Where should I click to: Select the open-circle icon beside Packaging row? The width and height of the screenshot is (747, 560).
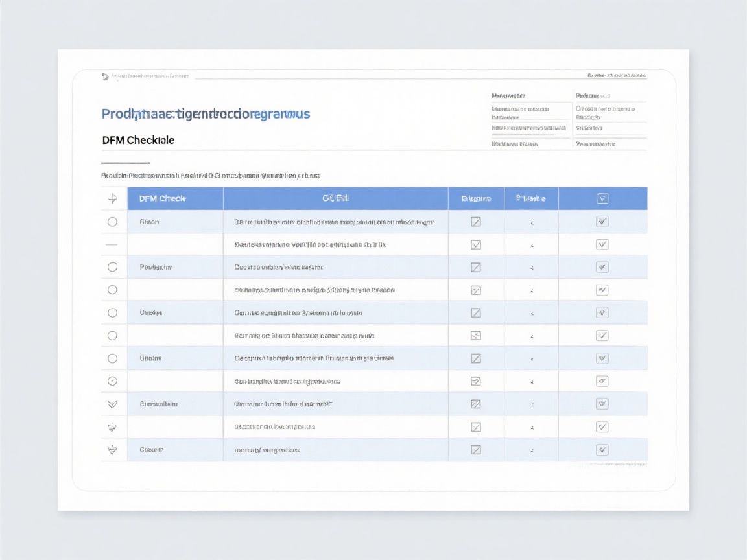113,266
